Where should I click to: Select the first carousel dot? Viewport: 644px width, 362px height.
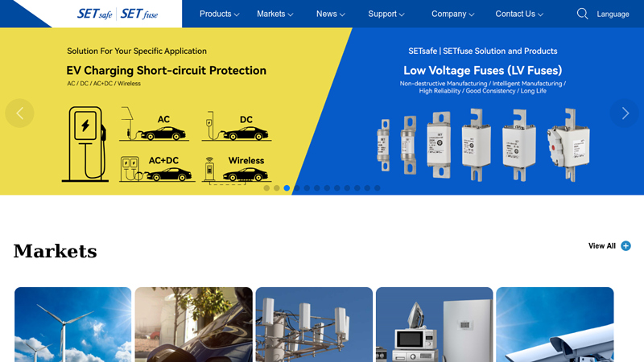point(266,188)
